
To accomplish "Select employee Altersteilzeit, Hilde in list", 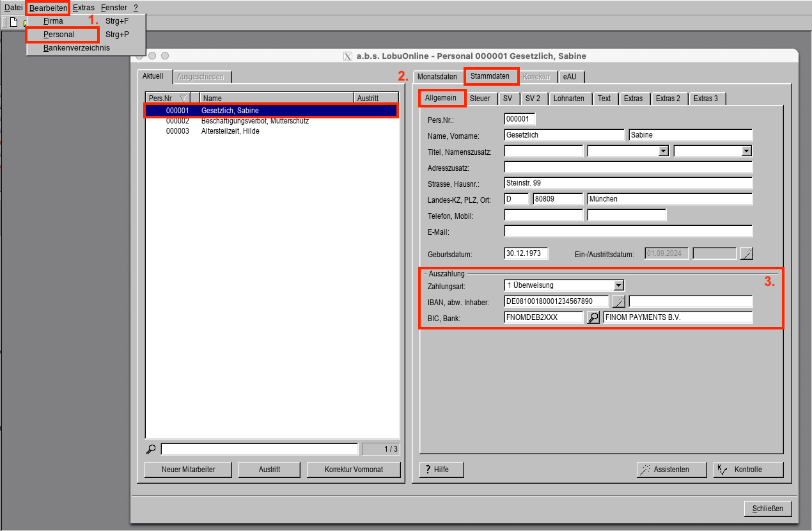I will click(x=230, y=131).
